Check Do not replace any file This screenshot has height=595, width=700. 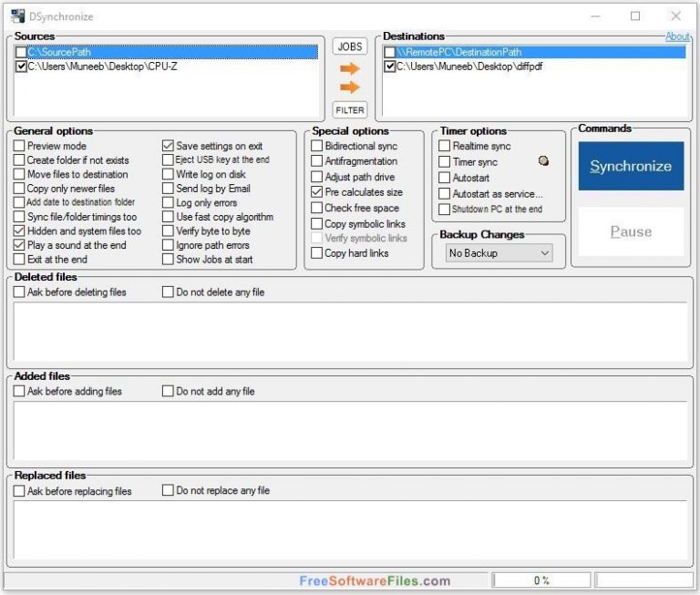(x=168, y=490)
